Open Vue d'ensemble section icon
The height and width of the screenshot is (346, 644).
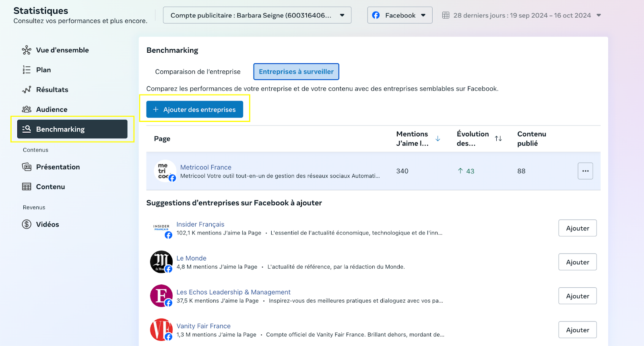27,50
